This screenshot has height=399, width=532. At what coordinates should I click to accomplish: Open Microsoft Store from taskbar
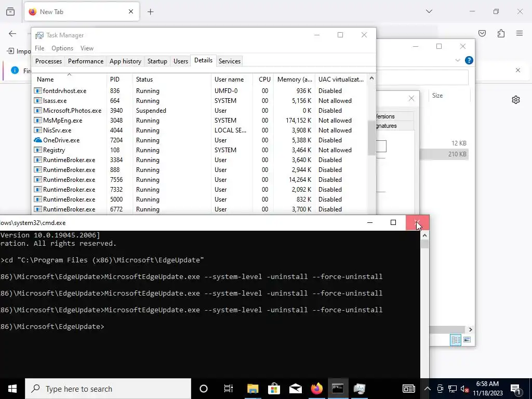[x=274, y=389]
